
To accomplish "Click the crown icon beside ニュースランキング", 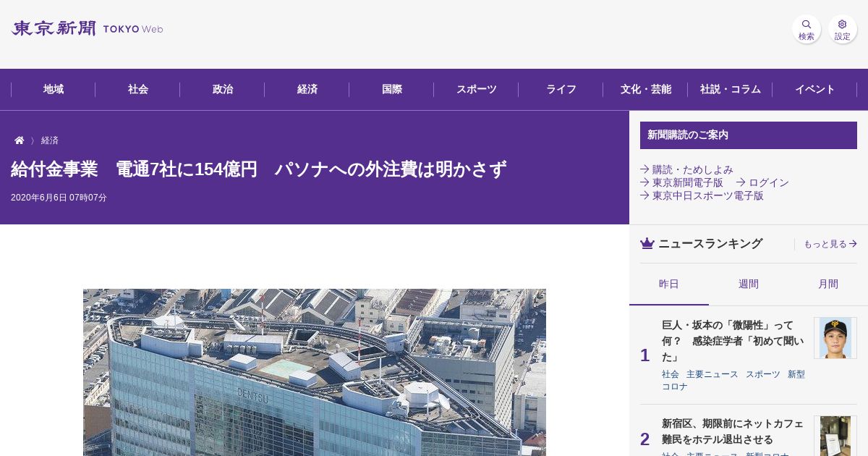I will click(647, 244).
